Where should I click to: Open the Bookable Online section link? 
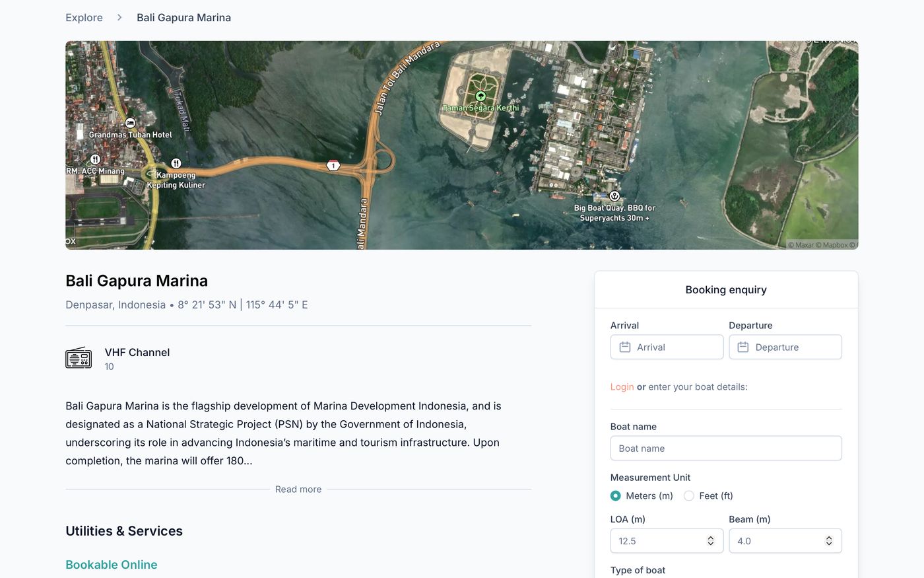112,565
